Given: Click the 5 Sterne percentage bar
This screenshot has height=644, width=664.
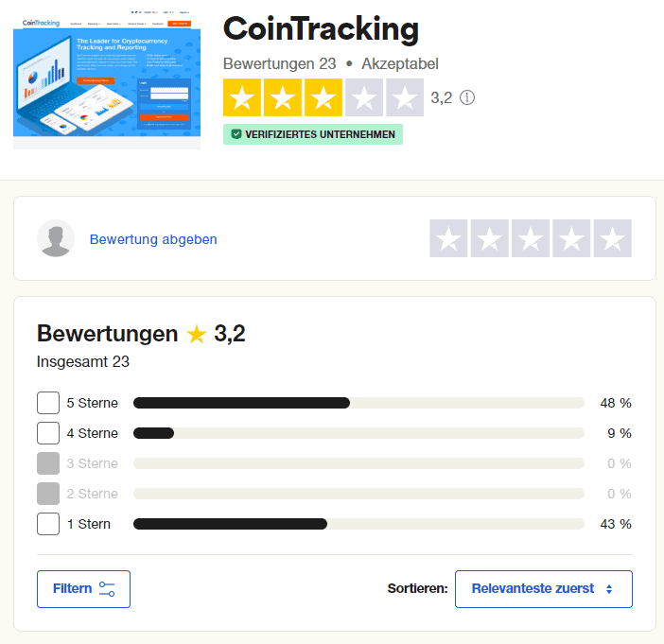Looking at the screenshot, I should pos(358,403).
